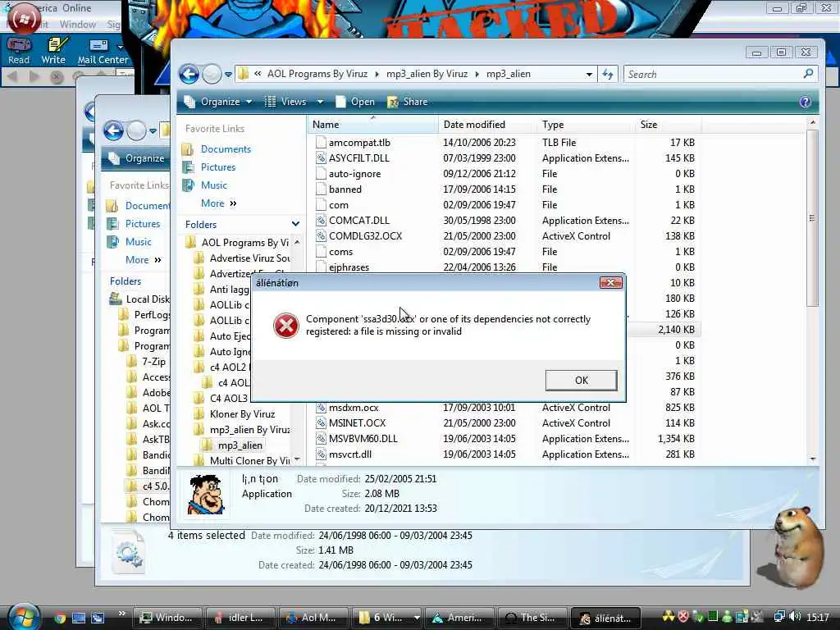This screenshot has height=630, width=840.
Task: Open the Pictures favorite link
Action: 218,167
